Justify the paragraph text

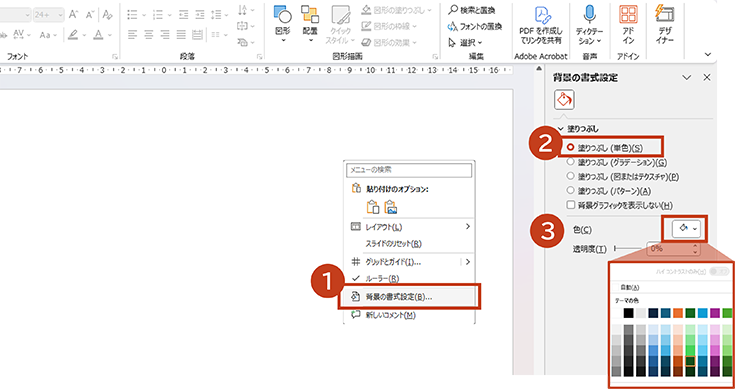point(181,35)
